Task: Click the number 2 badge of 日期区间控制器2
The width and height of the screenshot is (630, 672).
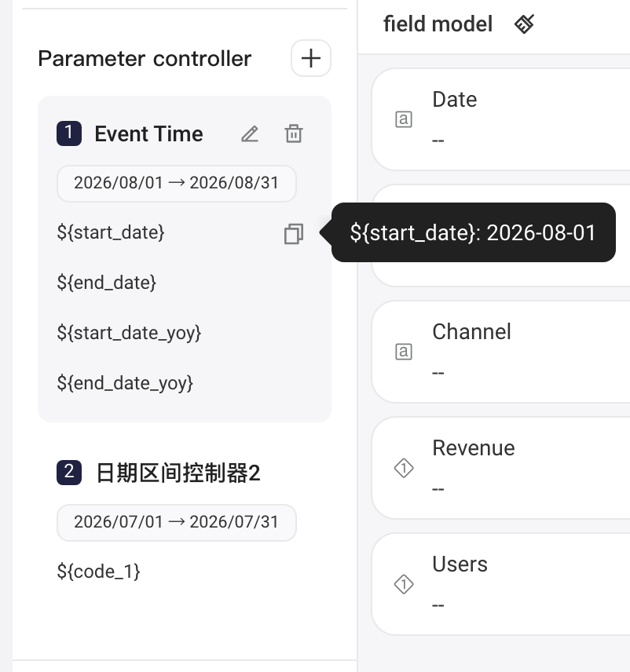Action: (69, 473)
